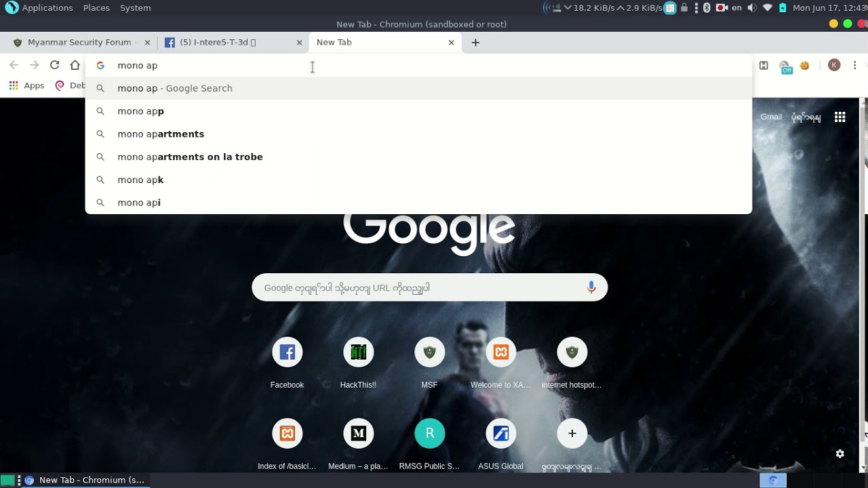Choose the 'mono apk' suggestion
This screenshot has width=868, height=488.
(x=418, y=180)
